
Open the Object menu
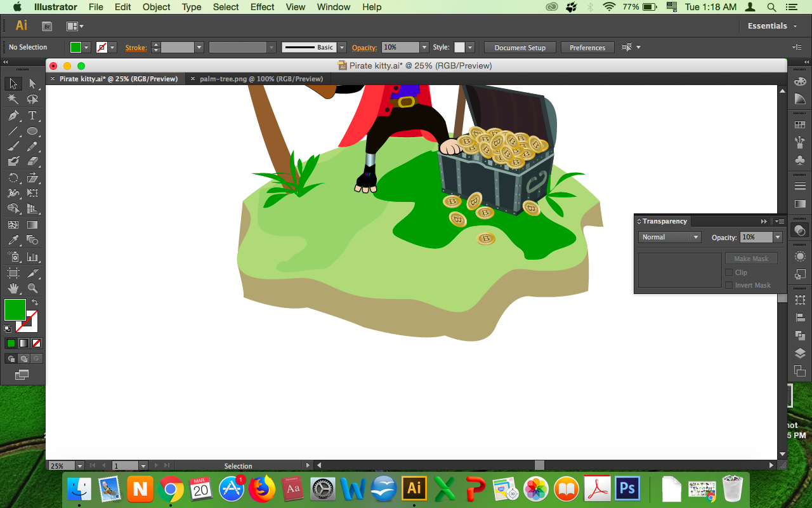[x=156, y=7]
